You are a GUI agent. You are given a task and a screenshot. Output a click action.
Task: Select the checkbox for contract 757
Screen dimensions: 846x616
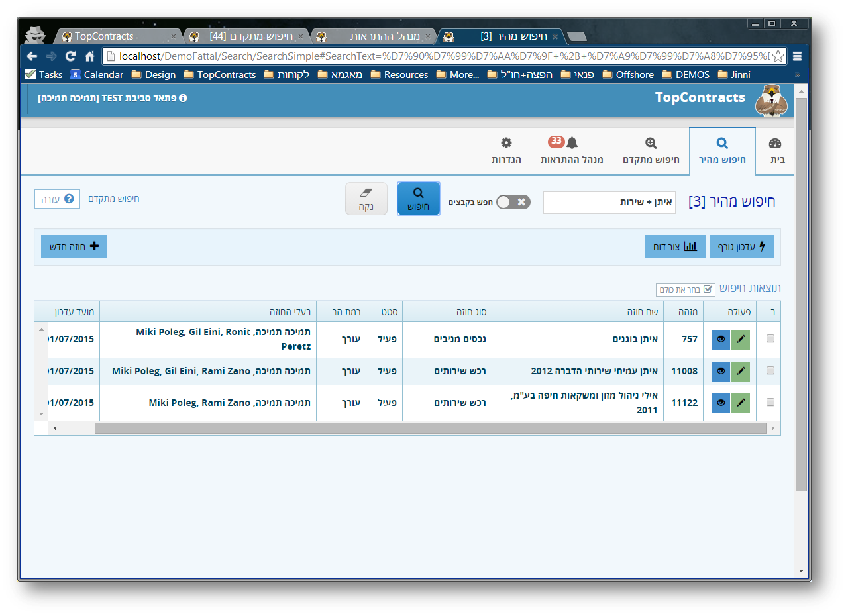[x=770, y=339]
